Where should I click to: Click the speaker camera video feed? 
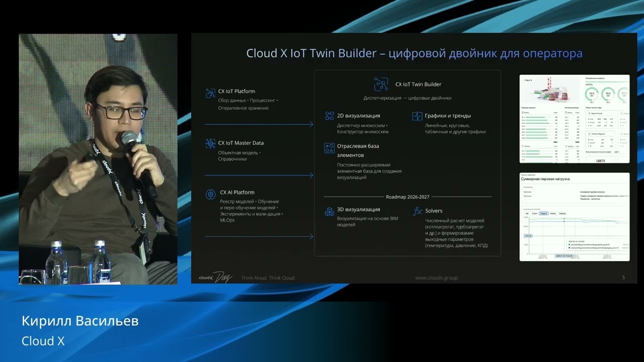pyautogui.click(x=98, y=159)
